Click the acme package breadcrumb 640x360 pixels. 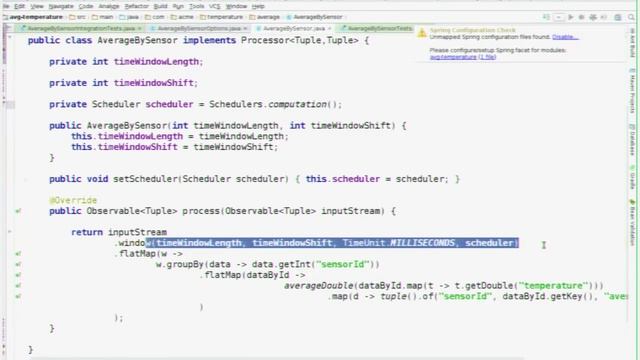pos(182,17)
